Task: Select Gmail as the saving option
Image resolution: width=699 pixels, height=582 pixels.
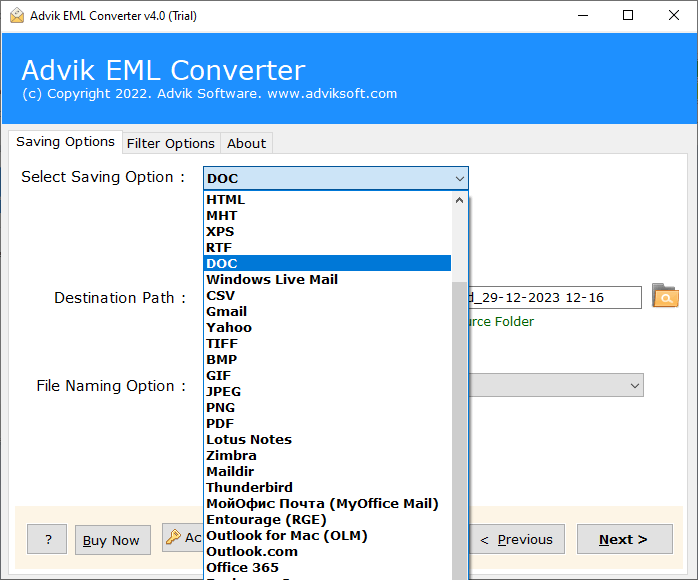Action: [327, 311]
